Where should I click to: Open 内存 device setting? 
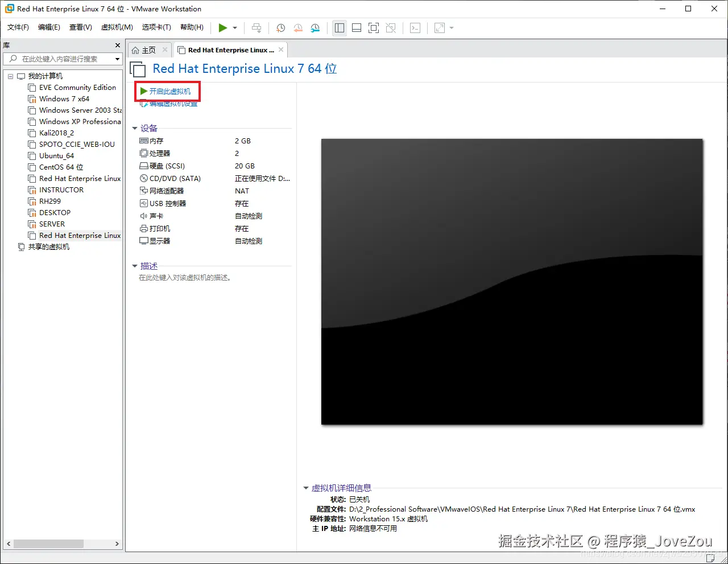click(x=156, y=141)
